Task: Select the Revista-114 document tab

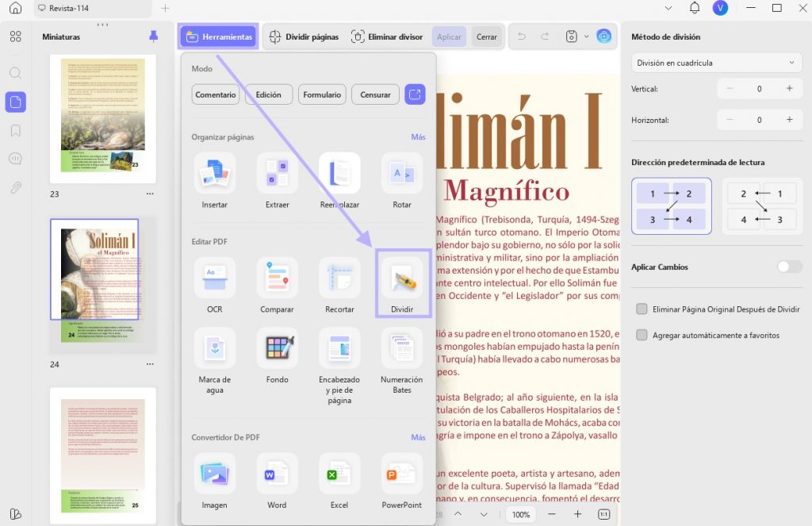Action: pos(94,8)
